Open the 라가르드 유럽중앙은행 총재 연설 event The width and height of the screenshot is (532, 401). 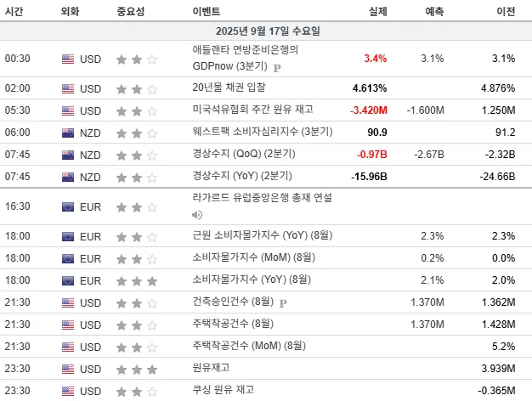tap(263, 197)
